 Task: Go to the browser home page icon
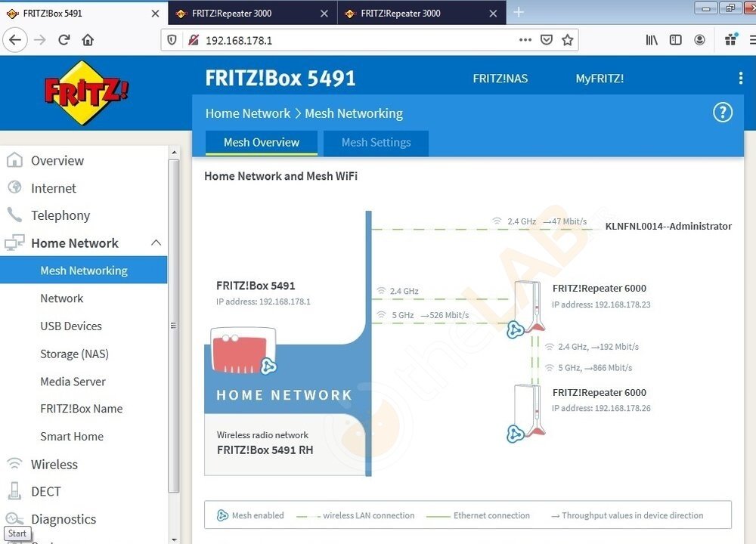(x=88, y=40)
